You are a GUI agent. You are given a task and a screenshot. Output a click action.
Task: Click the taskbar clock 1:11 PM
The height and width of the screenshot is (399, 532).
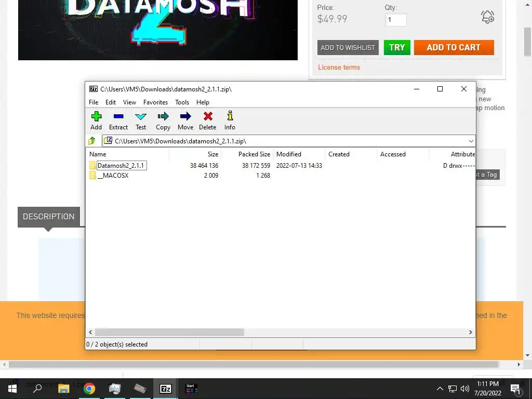487,384
